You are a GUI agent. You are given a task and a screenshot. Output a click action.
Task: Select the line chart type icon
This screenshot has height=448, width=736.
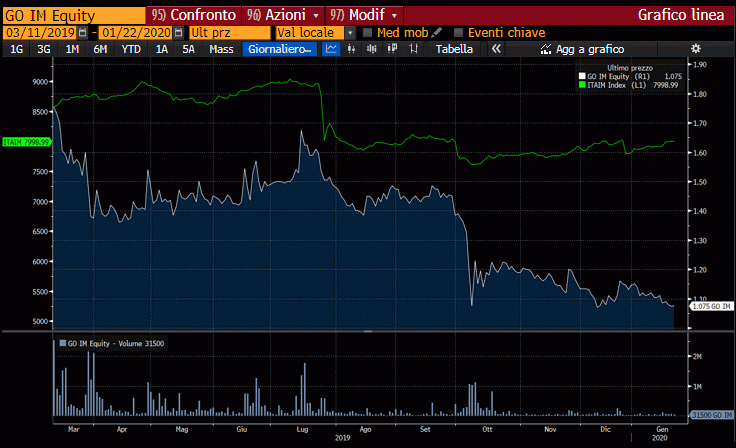tap(331, 49)
